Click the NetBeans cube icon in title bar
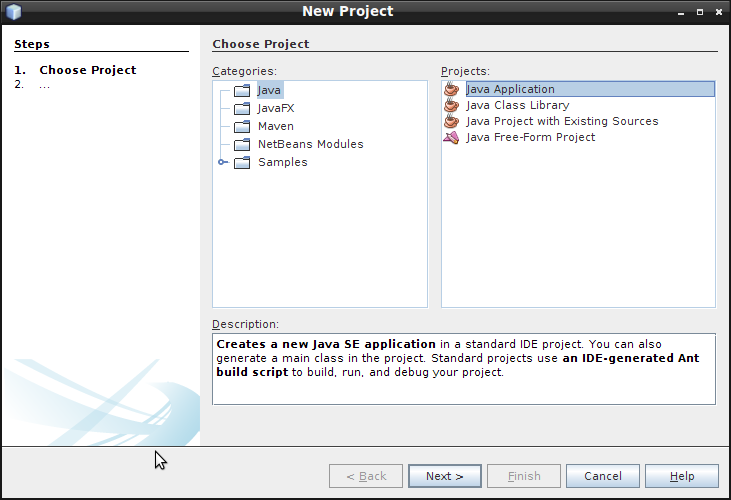 pos(13,12)
